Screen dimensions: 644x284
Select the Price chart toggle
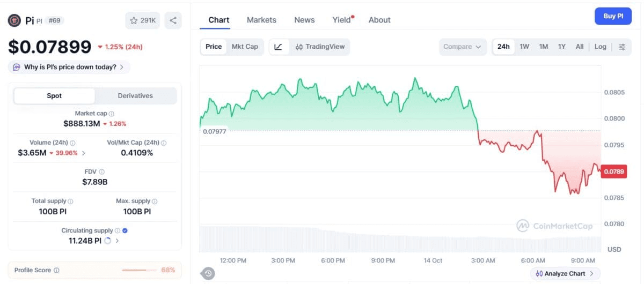coord(214,47)
